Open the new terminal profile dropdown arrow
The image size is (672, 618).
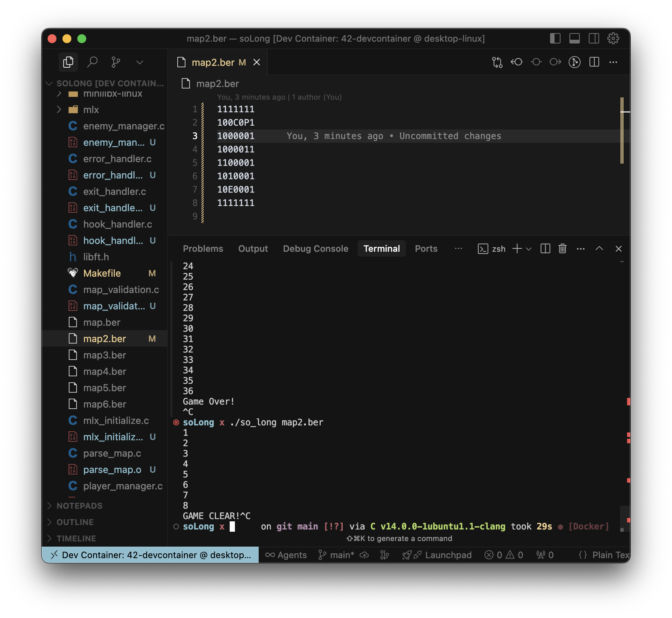(x=529, y=249)
